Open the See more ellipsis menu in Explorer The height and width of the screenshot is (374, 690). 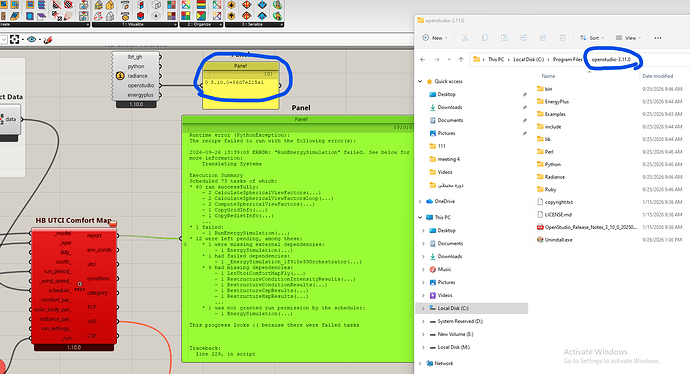pos(658,38)
